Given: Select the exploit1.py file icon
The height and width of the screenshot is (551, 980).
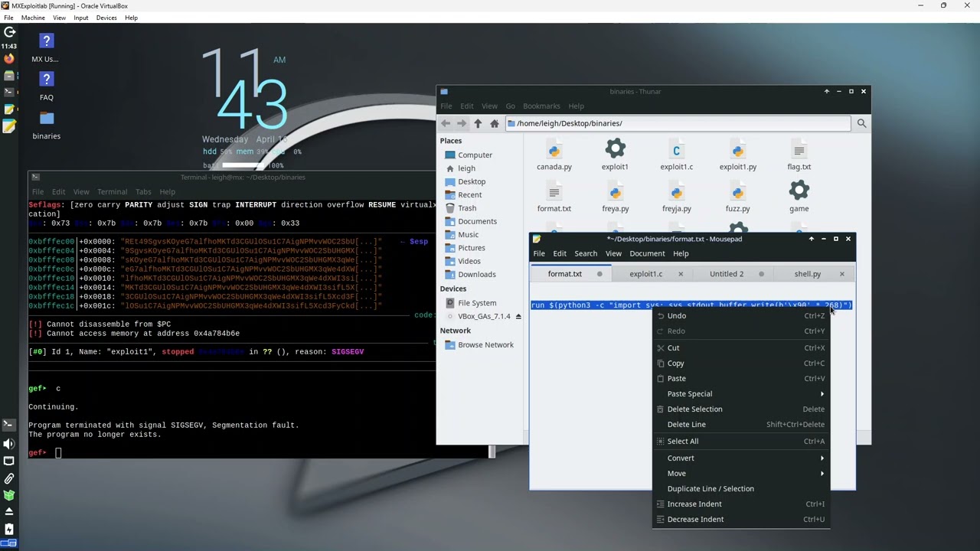Looking at the screenshot, I should [737, 155].
